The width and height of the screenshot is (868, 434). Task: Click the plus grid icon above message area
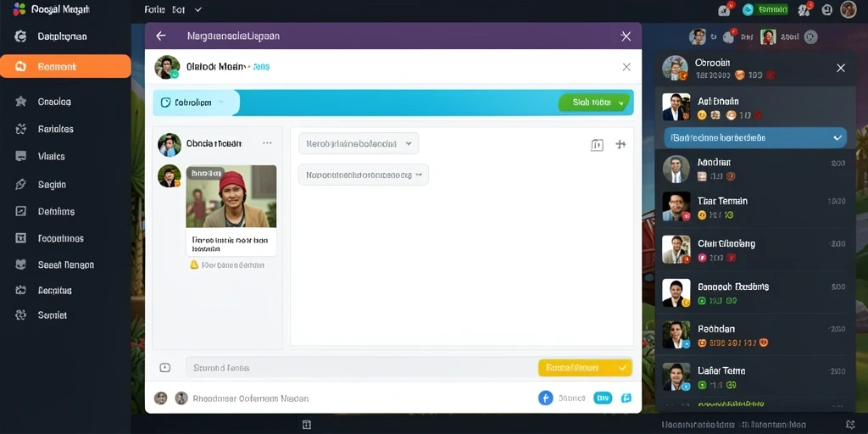pyautogui.click(x=620, y=144)
